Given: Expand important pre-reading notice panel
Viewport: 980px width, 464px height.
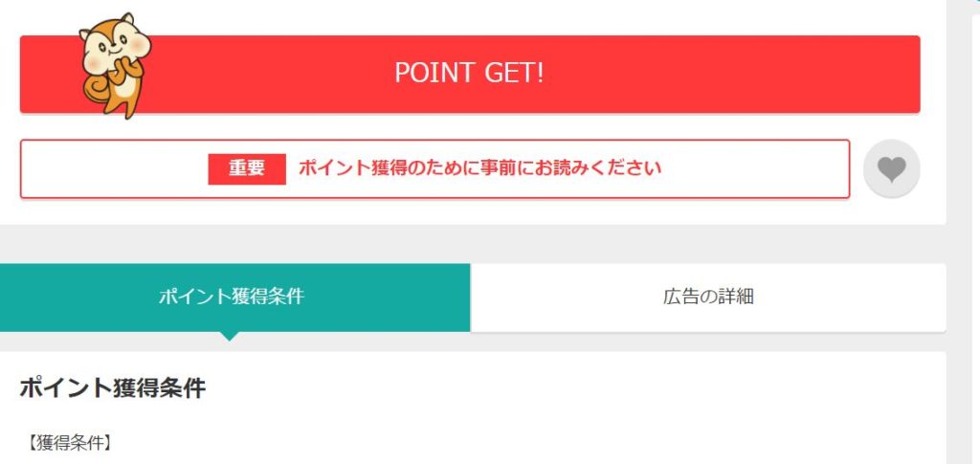Looking at the screenshot, I should tap(435, 168).
